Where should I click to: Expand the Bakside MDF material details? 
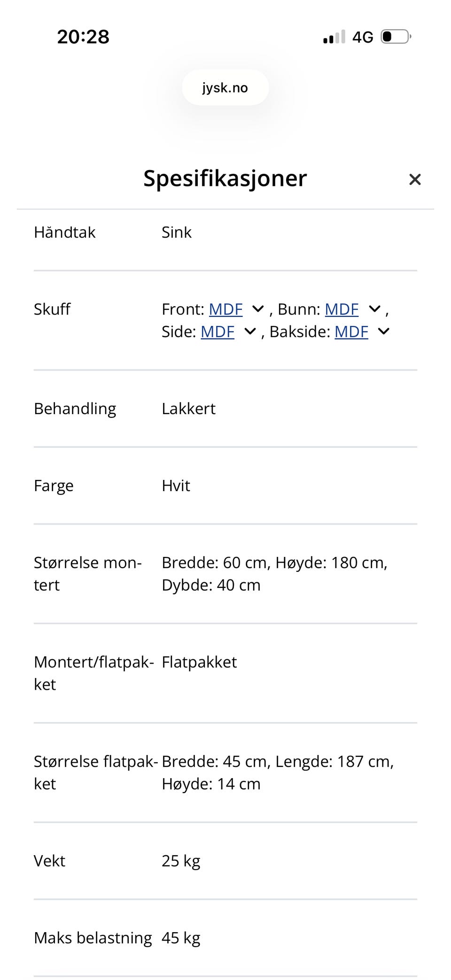[x=383, y=332]
